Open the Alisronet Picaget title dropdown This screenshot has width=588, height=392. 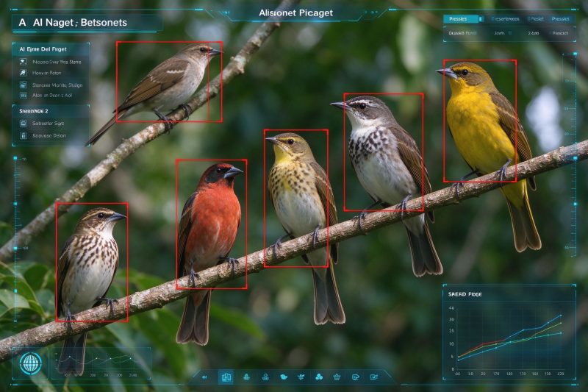(x=296, y=13)
